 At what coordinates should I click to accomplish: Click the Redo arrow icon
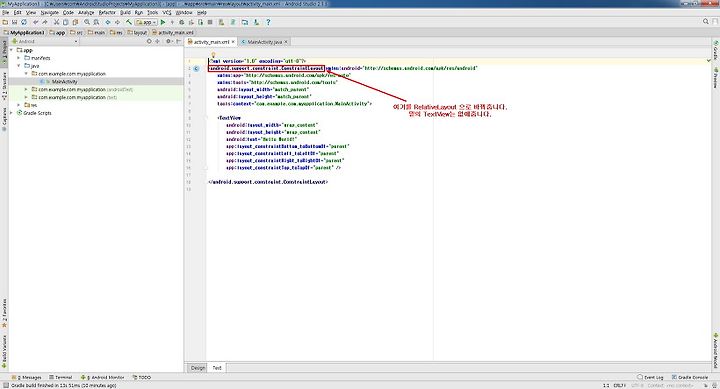[x=45, y=22]
